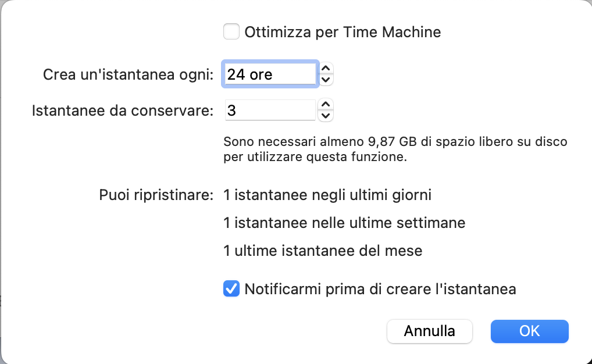Image resolution: width=592 pixels, height=364 pixels.
Task: Click the line 1 ultime istantanee del mese
Action: point(323,251)
